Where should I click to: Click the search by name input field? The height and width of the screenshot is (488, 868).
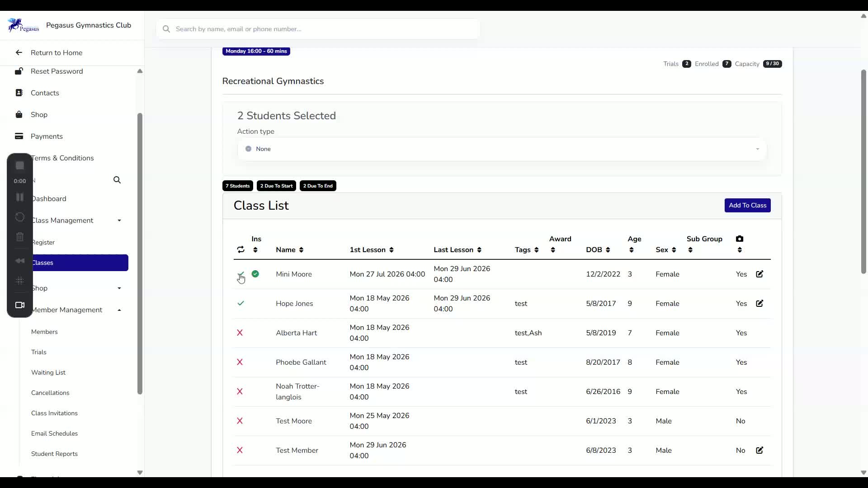318,29
